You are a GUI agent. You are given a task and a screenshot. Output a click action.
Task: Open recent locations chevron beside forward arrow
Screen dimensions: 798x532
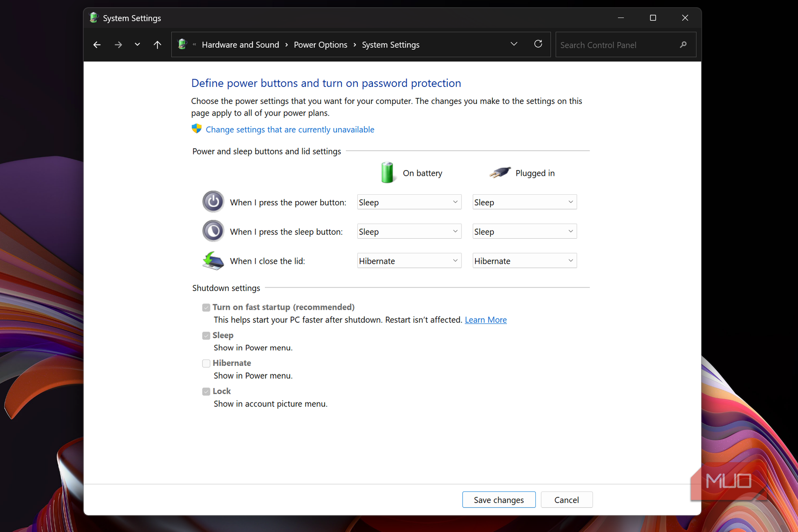pos(137,44)
